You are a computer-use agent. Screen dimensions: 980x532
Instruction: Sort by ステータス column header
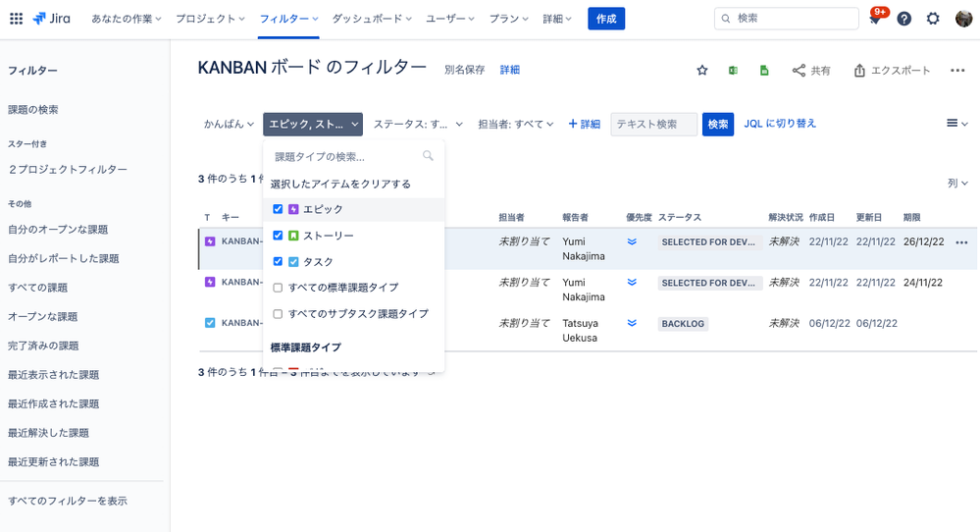pos(680,217)
